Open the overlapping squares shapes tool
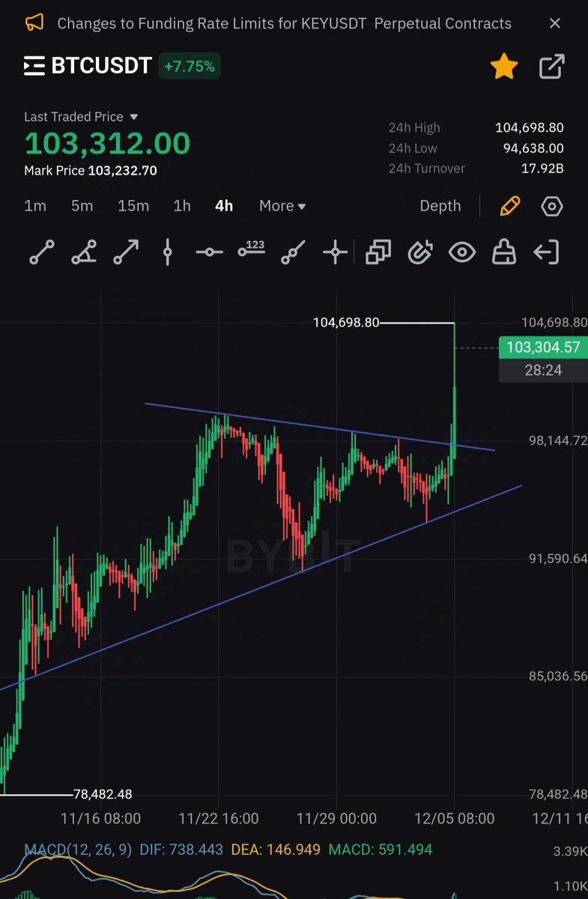This screenshot has width=588, height=899. coord(378,252)
